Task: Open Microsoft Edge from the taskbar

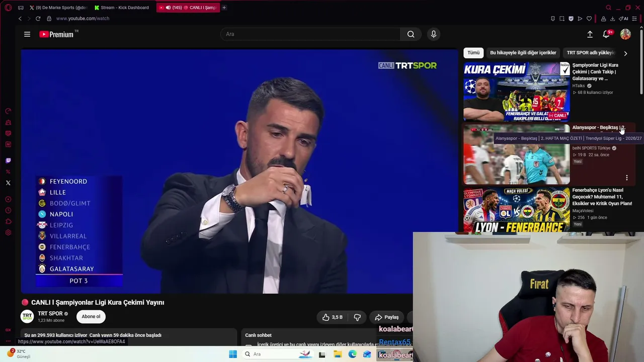Action: [352, 354]
